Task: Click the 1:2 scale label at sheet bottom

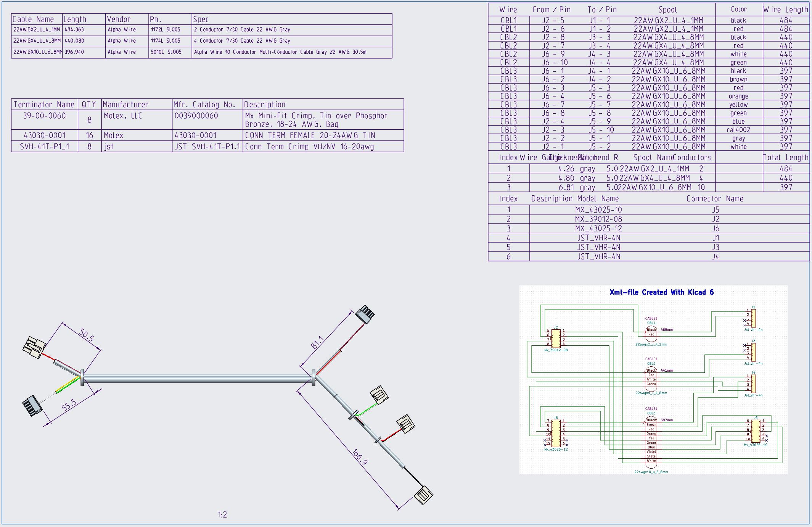Action: [x=222, y=514]
